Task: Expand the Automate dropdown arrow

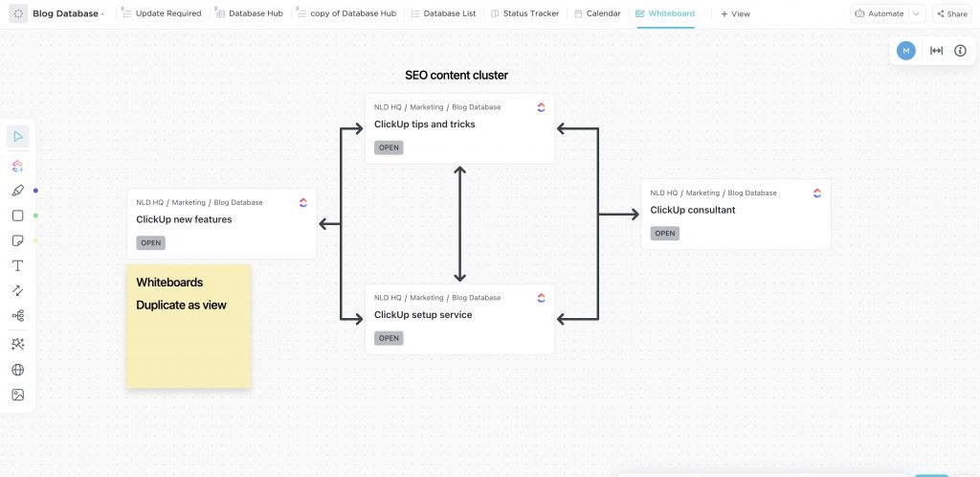Action: tap(916, 13)
